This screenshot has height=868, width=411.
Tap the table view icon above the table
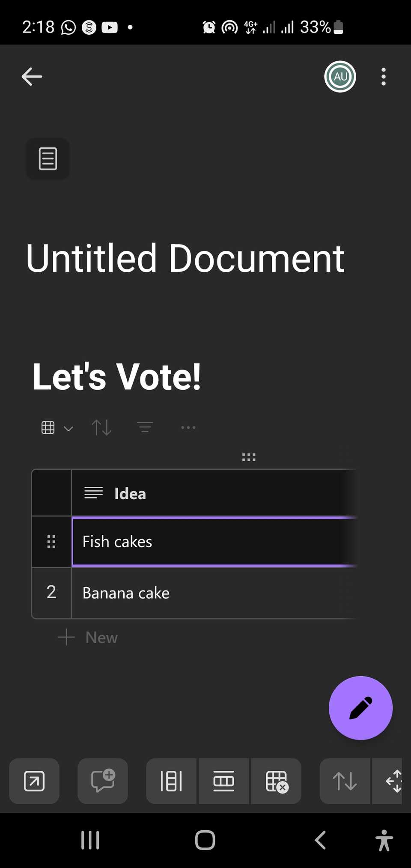tap(48, 427)
